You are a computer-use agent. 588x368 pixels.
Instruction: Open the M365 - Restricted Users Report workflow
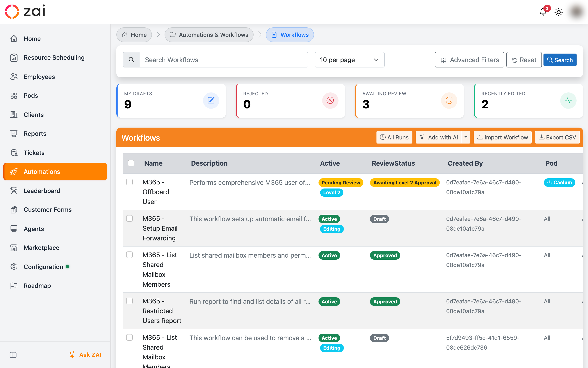[162, 311]
